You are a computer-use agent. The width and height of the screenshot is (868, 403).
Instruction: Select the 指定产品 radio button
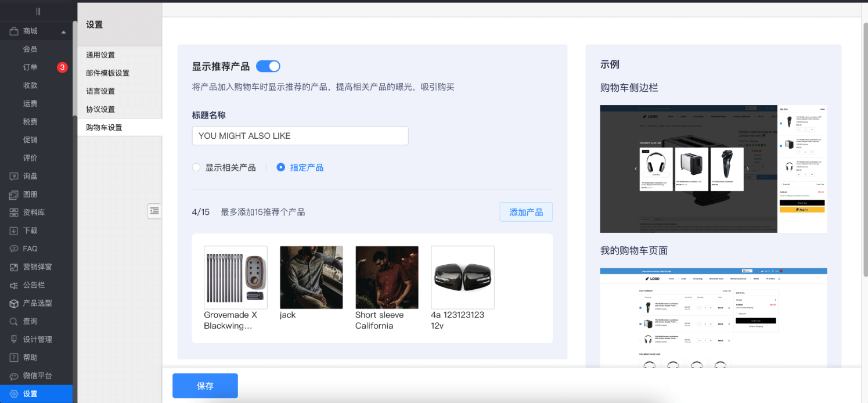281,167
